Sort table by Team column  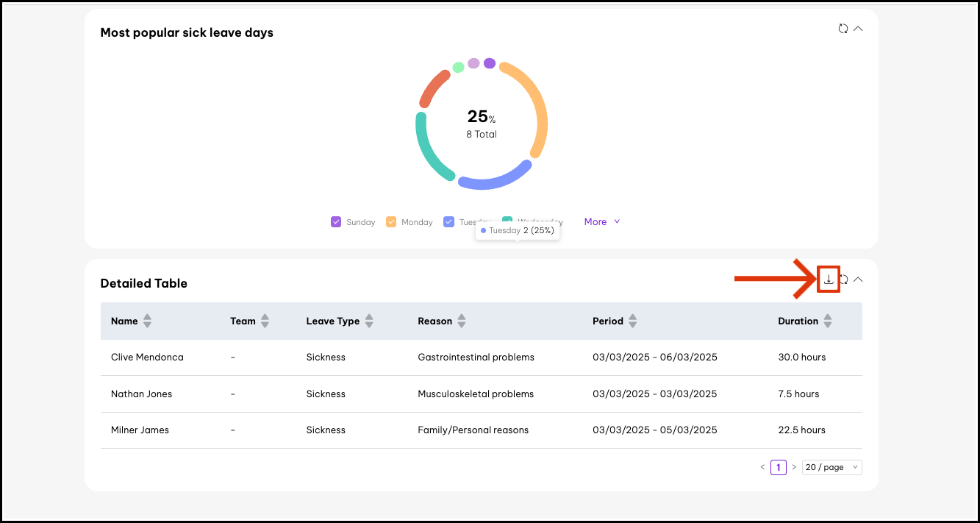tap(265, 321)
